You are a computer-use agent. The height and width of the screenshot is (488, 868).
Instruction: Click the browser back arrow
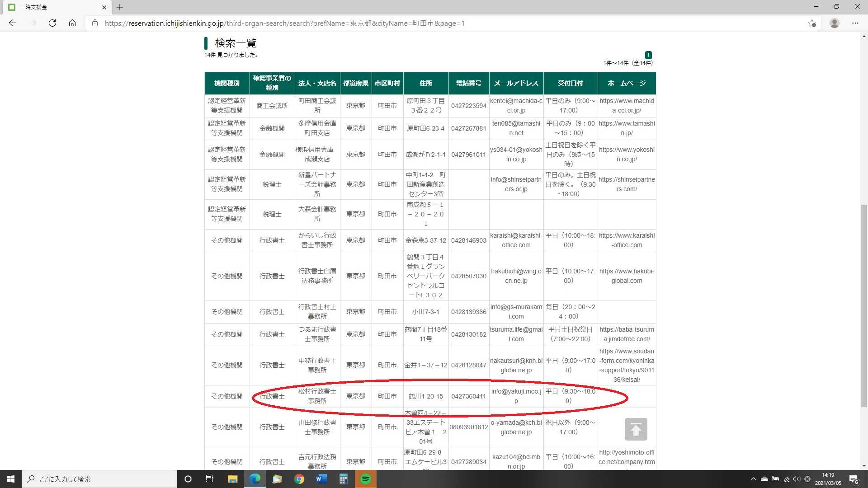coord(13,23)
